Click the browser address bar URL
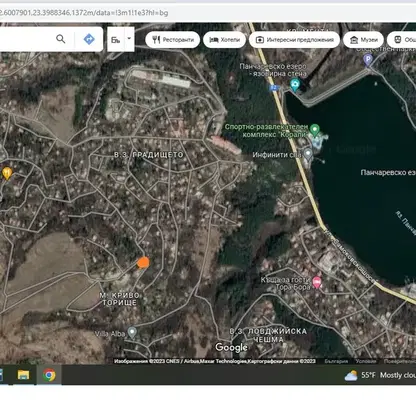416x400 pixels. 83,13
